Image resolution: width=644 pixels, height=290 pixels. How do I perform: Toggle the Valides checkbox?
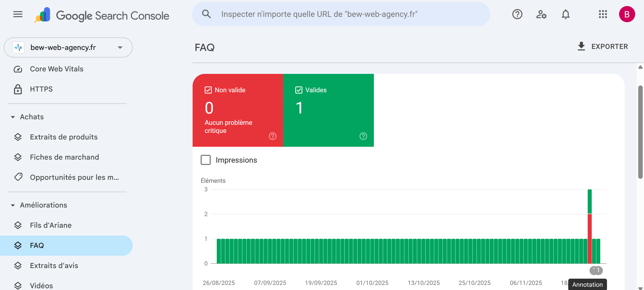click(x=299, y=90)
